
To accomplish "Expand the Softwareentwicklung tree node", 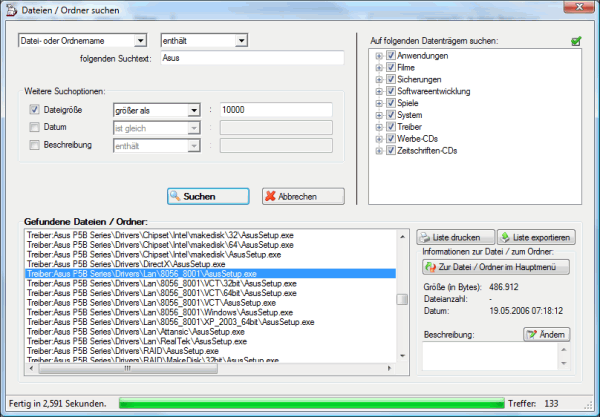I will pos(379,91).
